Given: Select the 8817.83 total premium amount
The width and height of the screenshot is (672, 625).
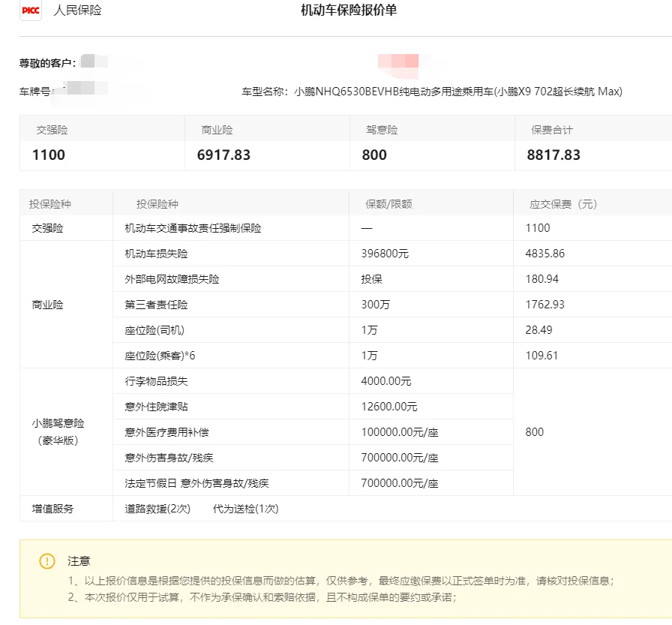Looking at the screenshot, I should click(553, 155).
